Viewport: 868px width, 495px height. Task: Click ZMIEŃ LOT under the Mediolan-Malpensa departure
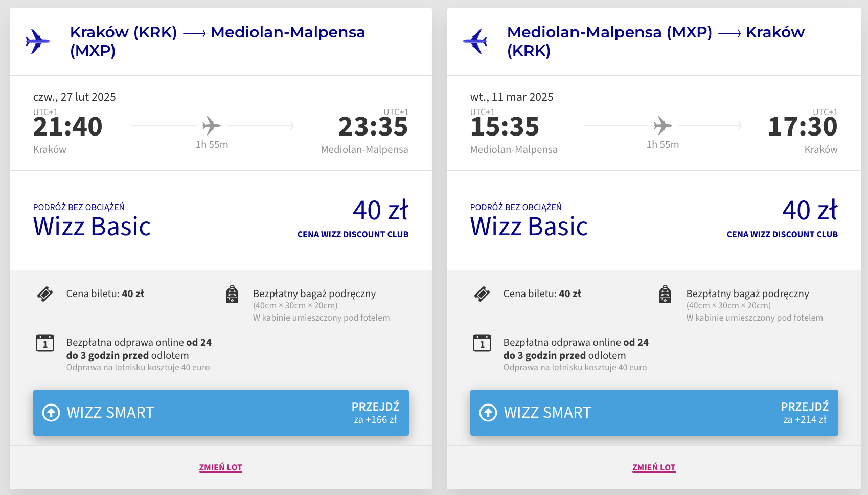point(654,467)
